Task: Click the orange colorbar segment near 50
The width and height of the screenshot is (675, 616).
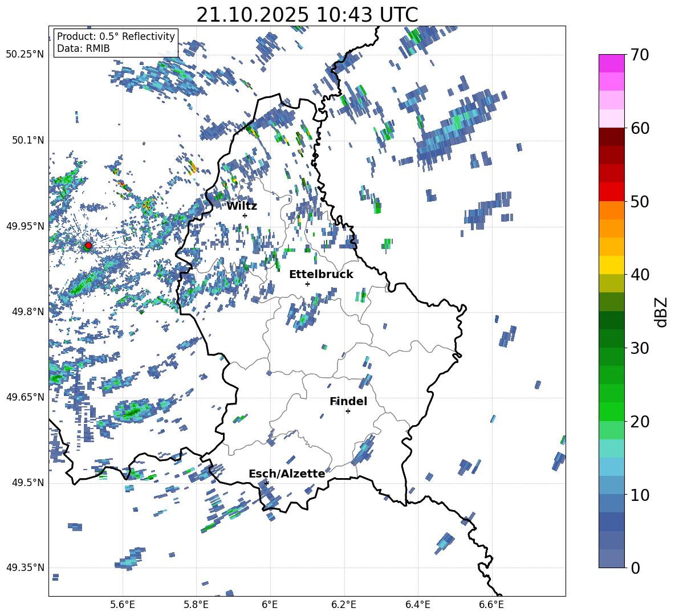Action: click(612, 210)
